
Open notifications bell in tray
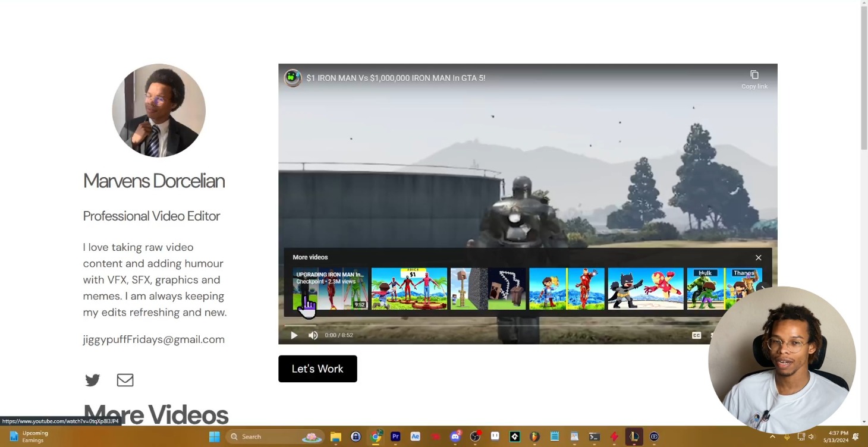(856, 436)
